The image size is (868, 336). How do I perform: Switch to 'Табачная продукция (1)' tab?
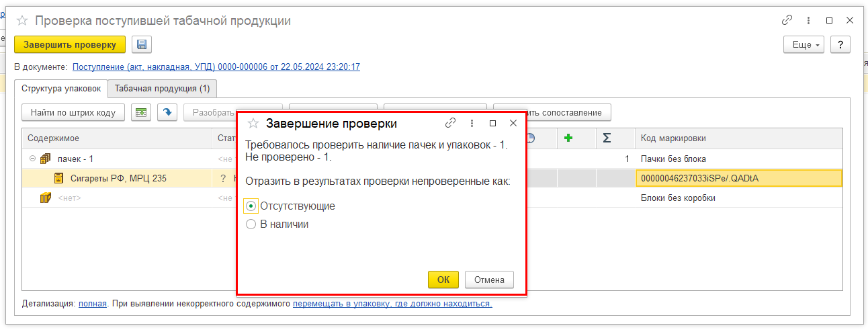(x=162, y=89)
